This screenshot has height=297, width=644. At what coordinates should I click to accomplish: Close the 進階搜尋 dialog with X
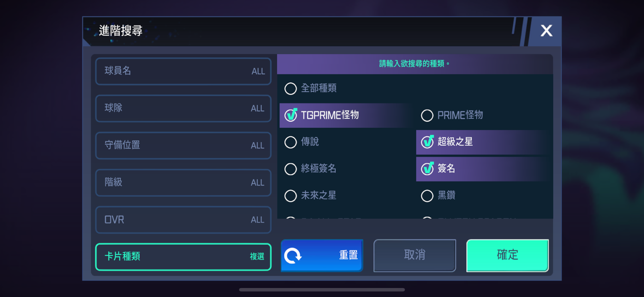pyautogui.click(x=546, y=31)
